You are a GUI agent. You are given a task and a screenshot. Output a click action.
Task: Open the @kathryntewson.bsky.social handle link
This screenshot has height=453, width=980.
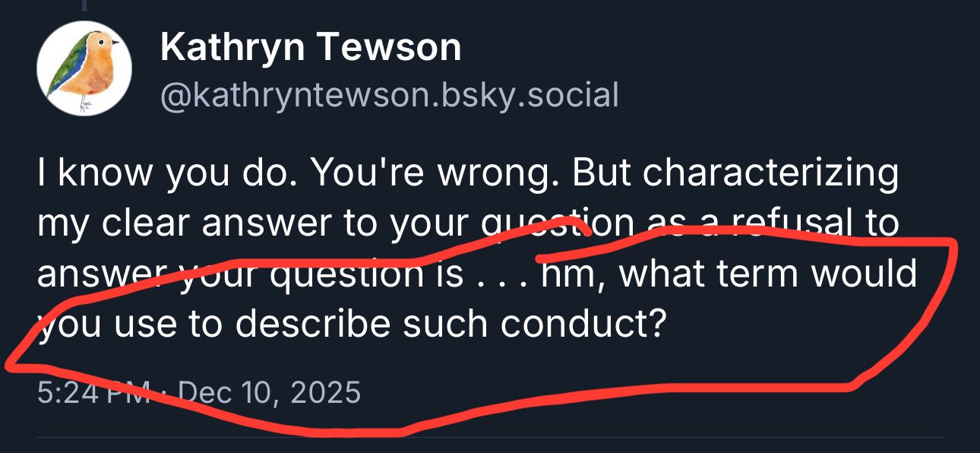pyautogui.click(x=390, y=95)
